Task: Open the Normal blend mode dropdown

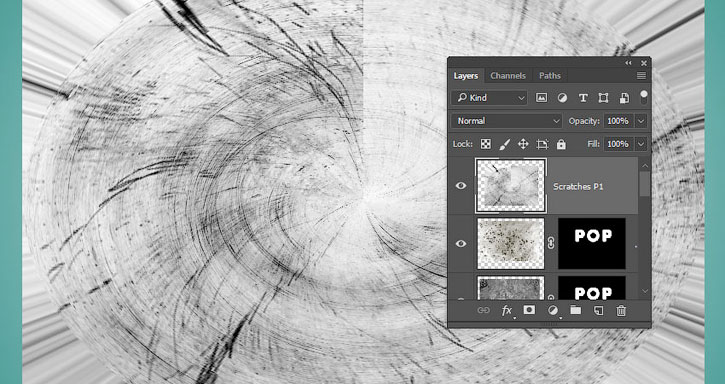Action: click(506, 121)
